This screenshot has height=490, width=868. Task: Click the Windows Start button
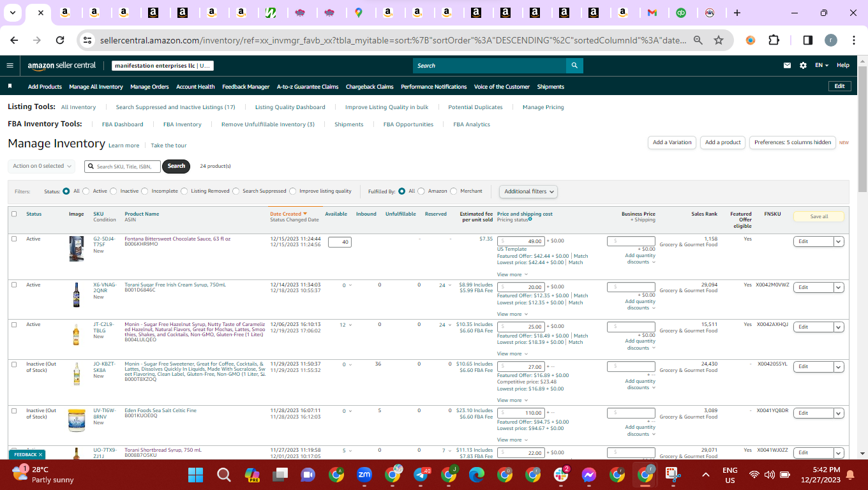pos(196,475)
